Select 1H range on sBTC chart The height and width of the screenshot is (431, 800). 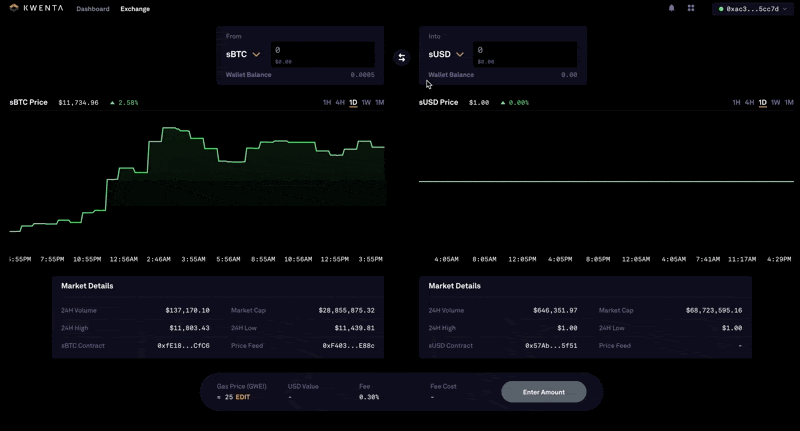pos(327,103)
